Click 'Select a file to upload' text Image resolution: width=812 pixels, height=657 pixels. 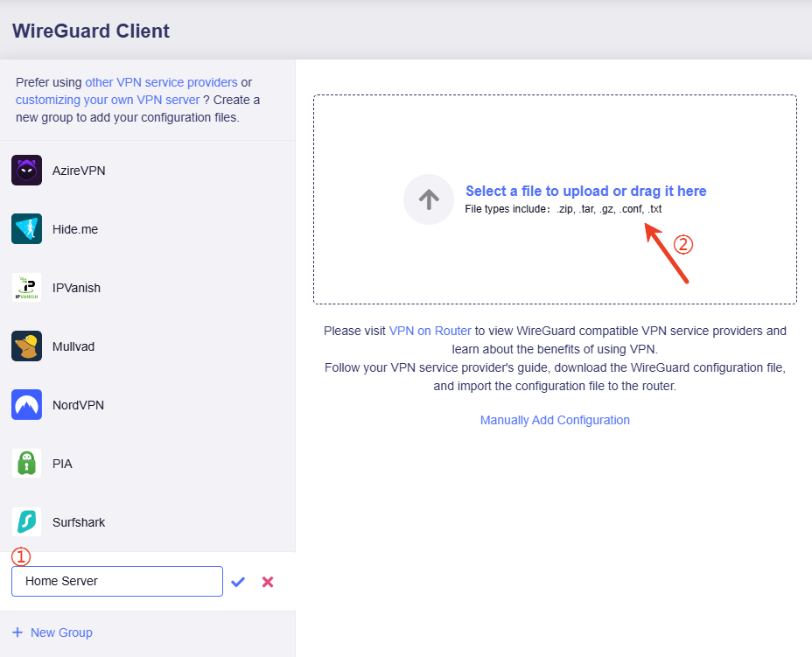coord(585,191)
